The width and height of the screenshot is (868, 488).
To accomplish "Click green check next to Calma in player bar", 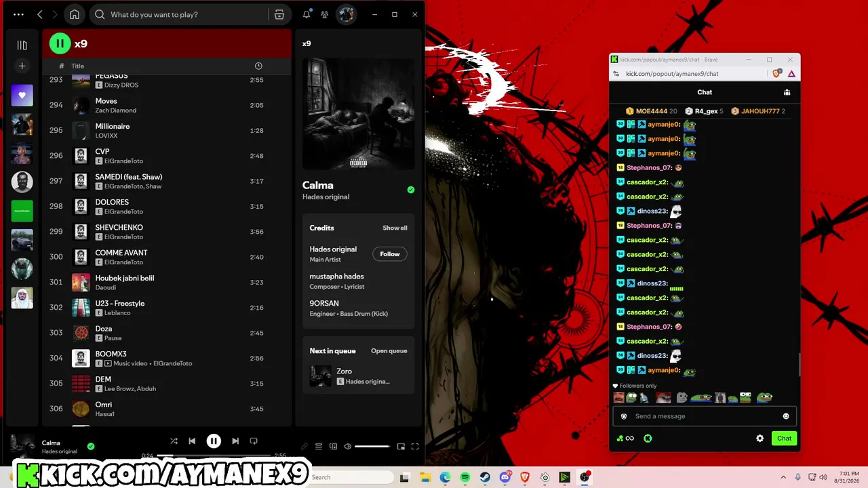I will point(91,447).
